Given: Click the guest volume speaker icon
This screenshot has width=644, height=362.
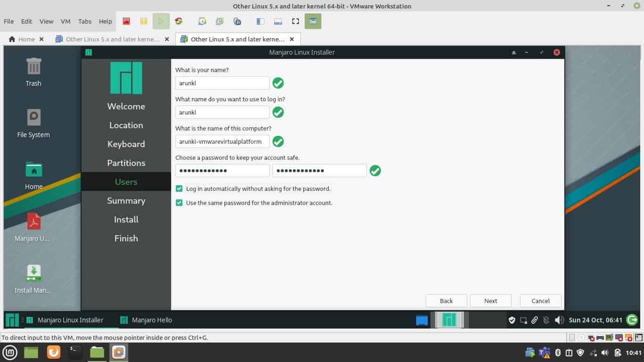Looking at the screenshot, I should tap(559, 320).
